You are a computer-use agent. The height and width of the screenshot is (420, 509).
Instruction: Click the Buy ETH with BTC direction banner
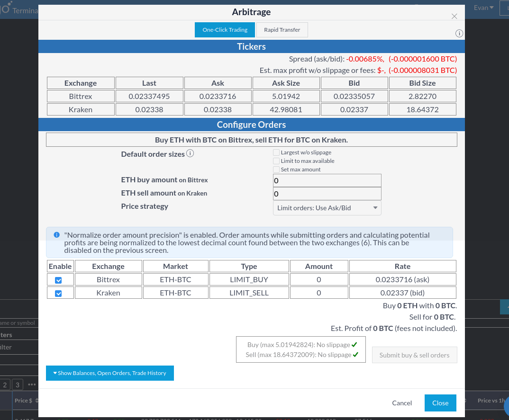(x=251, y=140)
